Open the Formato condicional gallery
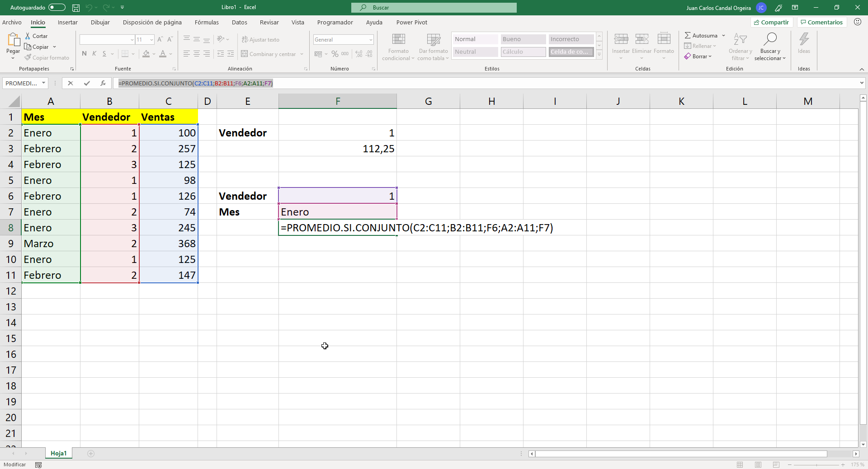The width and height of the screenshot is (868, 469). click(398, 47)
